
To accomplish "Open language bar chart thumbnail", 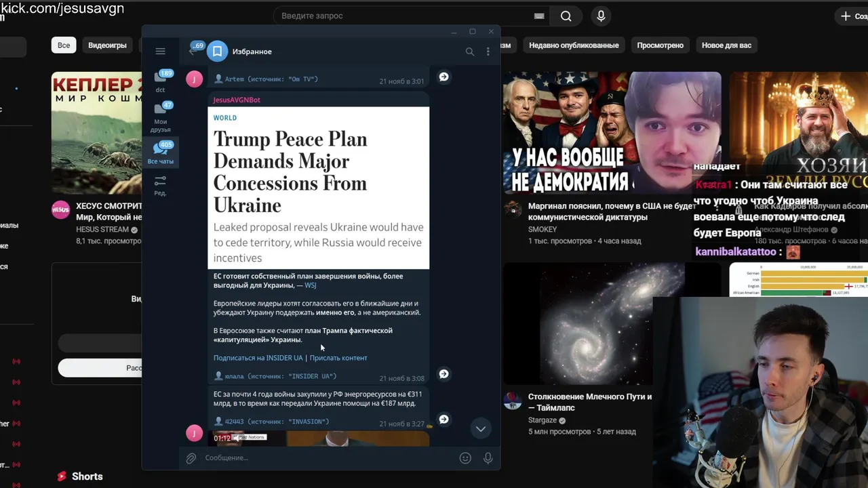I will (799, 280).
